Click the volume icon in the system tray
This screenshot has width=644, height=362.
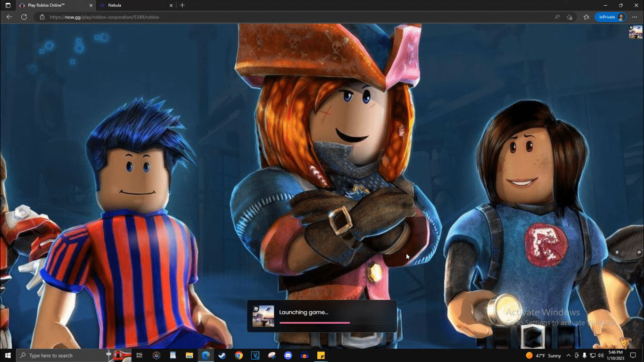(600, 355)
